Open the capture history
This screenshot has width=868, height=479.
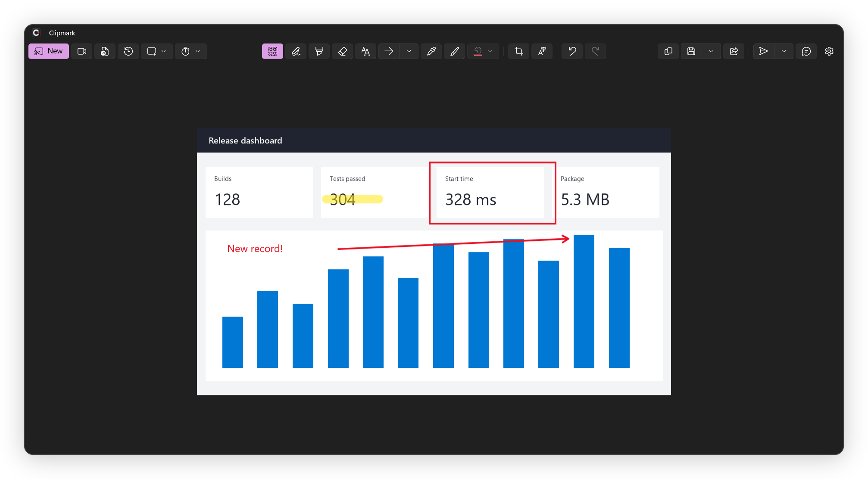click(128, 51)
